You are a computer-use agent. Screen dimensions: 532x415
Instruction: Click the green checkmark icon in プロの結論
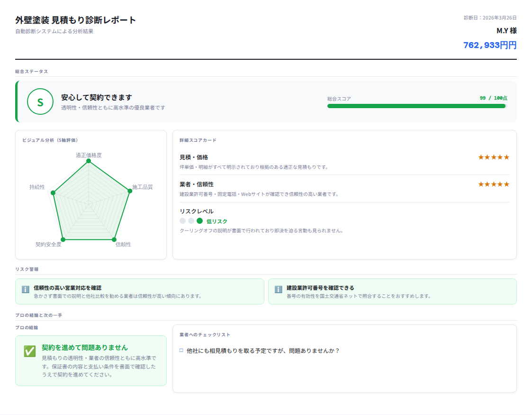tap(30, 351)
